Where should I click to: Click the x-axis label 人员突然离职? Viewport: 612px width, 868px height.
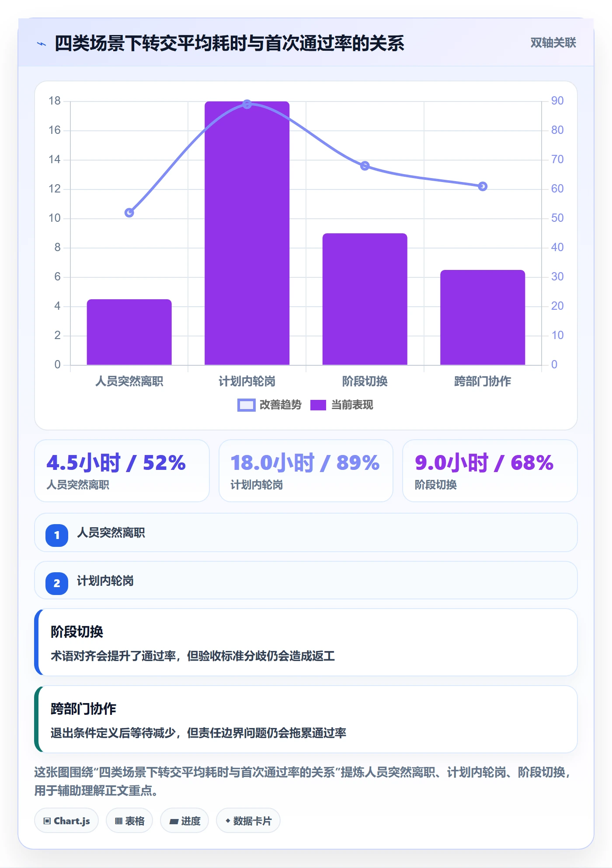point(129,381)
